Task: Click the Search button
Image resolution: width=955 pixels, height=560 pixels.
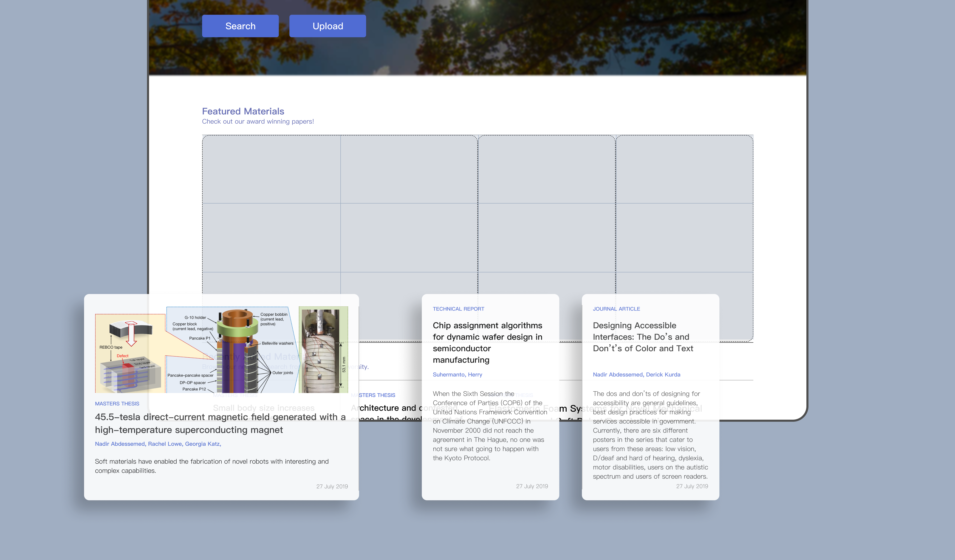Action: point(240,26)
